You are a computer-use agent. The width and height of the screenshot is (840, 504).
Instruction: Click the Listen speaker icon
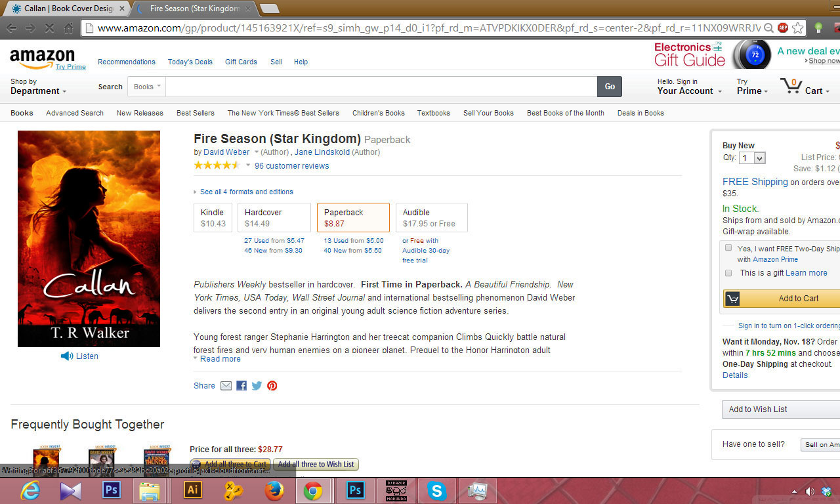pyautogui.click(x=67, y=356)
